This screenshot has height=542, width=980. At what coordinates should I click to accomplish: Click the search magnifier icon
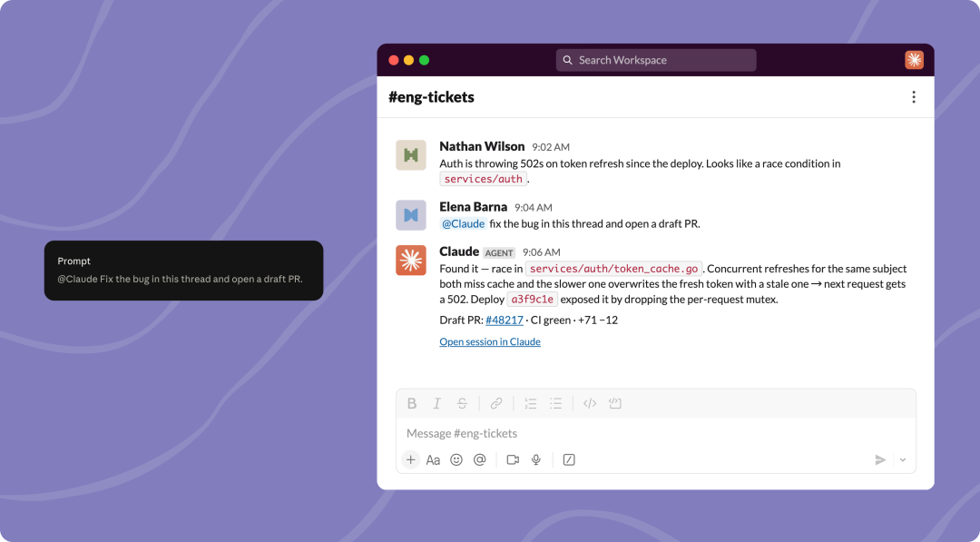[x=567, y=60]
